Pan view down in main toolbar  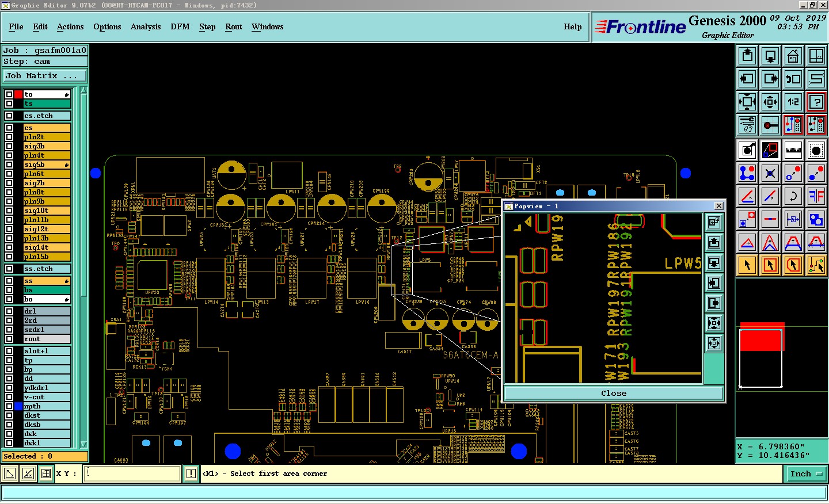(x=770, y=56)
